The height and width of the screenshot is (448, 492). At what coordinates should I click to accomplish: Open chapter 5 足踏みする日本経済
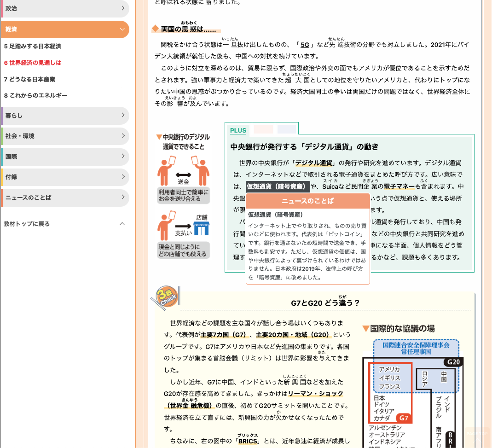(33, 46)
